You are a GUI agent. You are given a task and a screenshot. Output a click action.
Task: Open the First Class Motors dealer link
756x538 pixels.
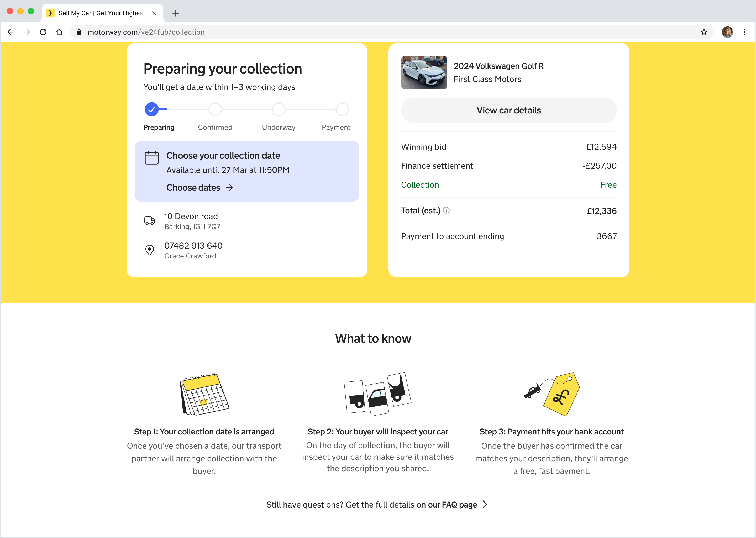(487, 79)
